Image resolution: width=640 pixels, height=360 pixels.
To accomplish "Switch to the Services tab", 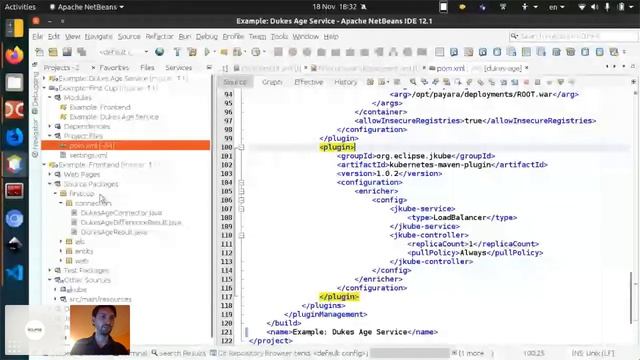I will tap(178, 67).
